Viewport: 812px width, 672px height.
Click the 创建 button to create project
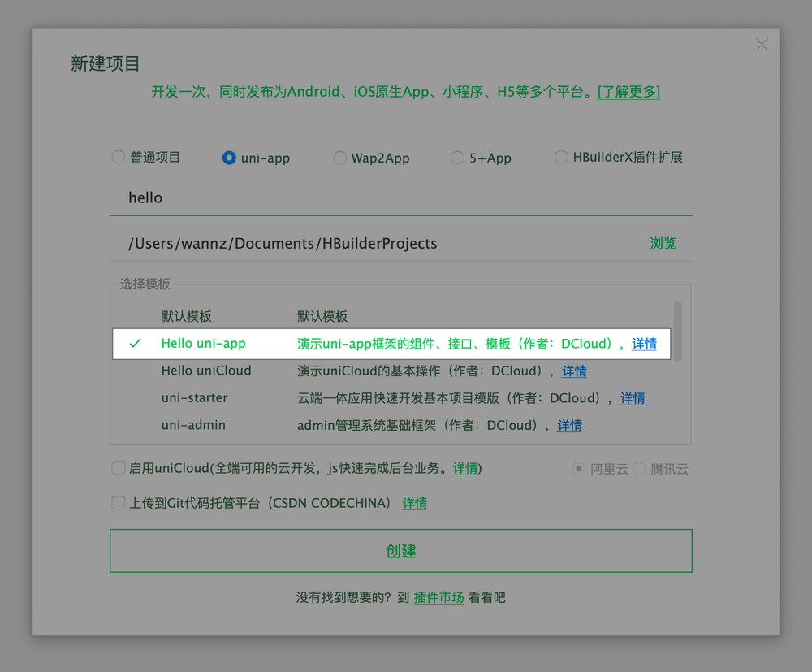click(x=401, y=550)
